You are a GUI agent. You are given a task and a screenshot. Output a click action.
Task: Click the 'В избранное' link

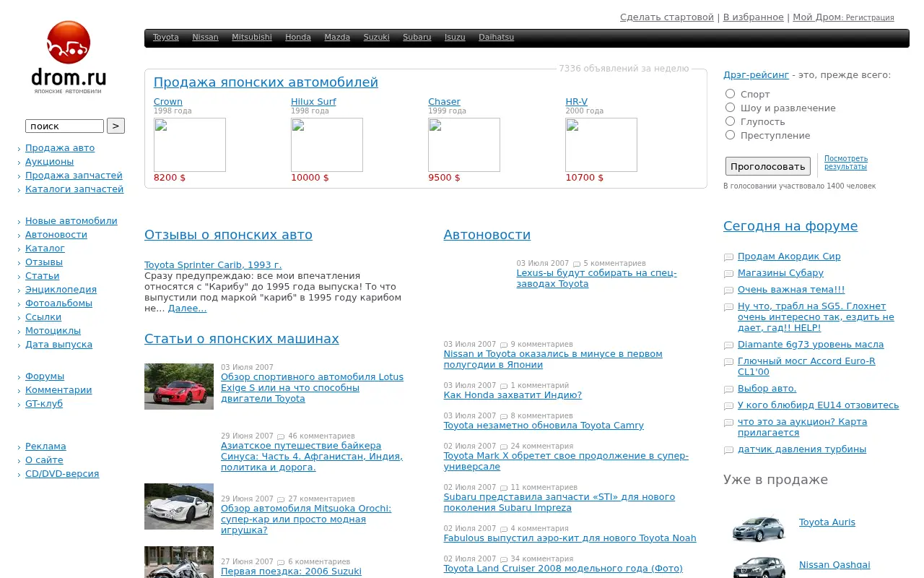click(x=753, y=17)
